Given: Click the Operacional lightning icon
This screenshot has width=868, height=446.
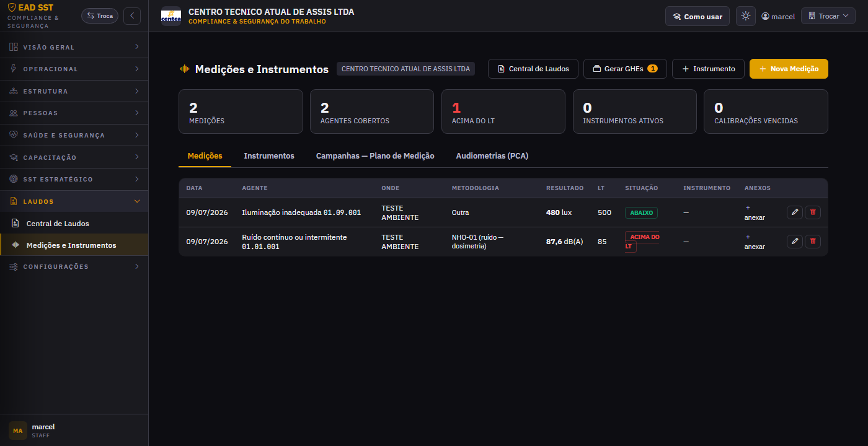Looking at the screenshot, I should (14, 69).
